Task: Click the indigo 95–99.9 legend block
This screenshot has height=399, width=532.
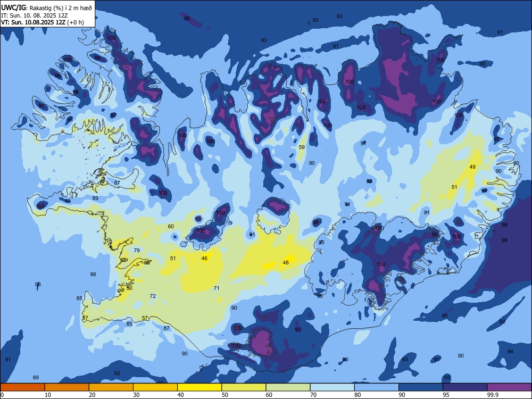Action: coord(465,387)
